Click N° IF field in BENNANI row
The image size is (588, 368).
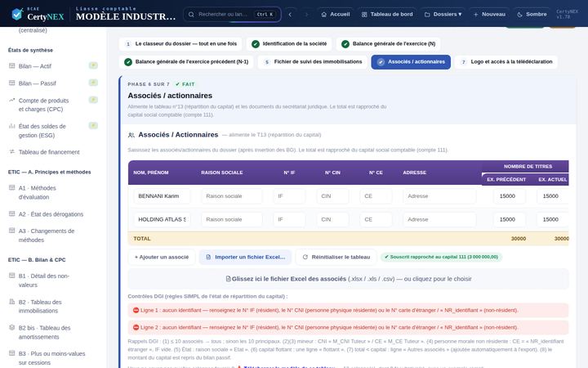pos(289,196)
